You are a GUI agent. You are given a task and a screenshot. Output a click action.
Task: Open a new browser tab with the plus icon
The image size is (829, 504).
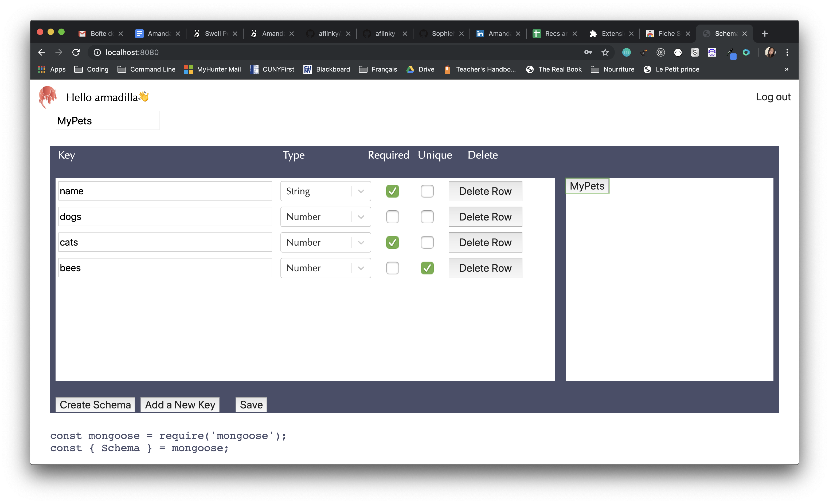coord(764,34)
